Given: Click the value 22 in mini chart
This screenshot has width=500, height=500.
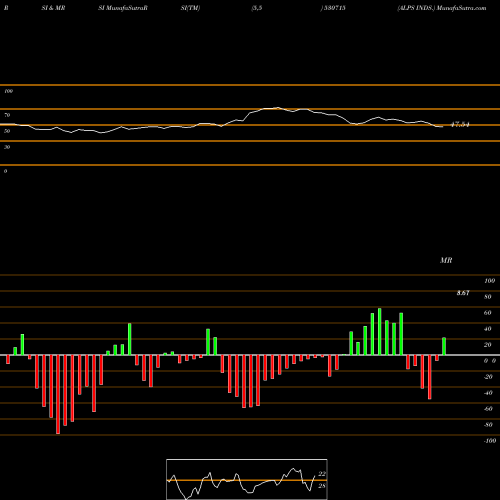Looking at the screenshot, I should pos(322,474).
